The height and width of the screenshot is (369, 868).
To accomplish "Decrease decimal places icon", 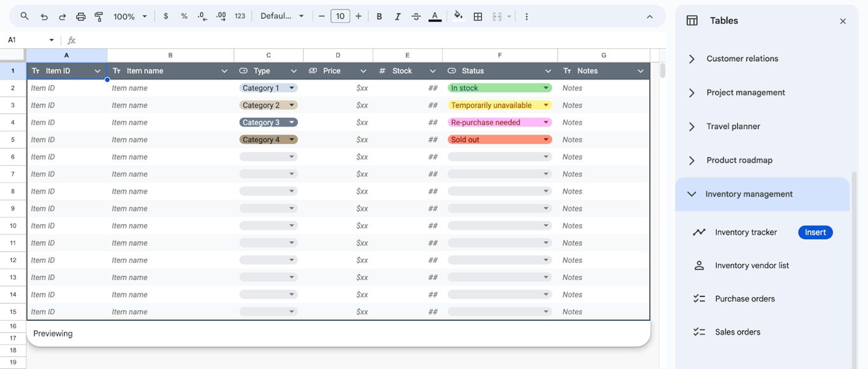I will point(203,17).
